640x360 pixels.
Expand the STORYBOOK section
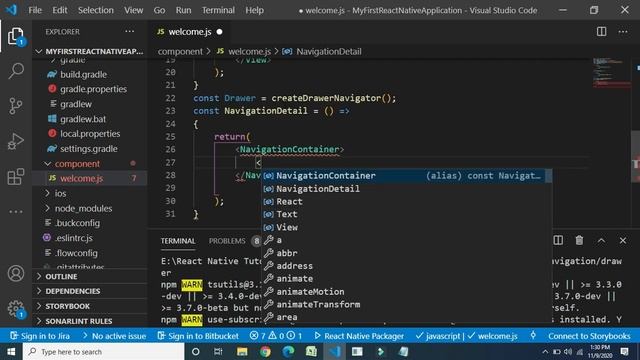click(x=90, y=306)
